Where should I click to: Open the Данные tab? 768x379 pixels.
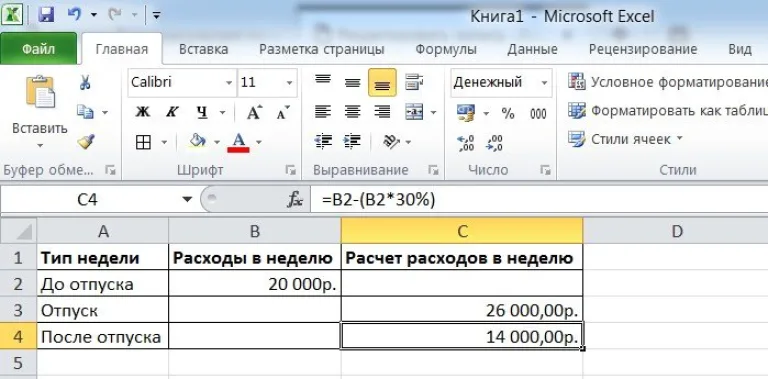[532, 49]
